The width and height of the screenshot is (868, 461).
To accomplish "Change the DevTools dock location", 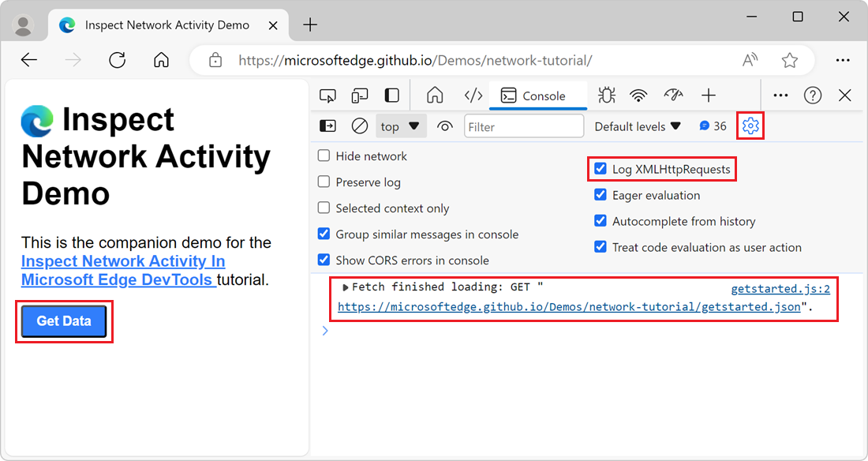I will pyautogui.click(x=391, y=95).
